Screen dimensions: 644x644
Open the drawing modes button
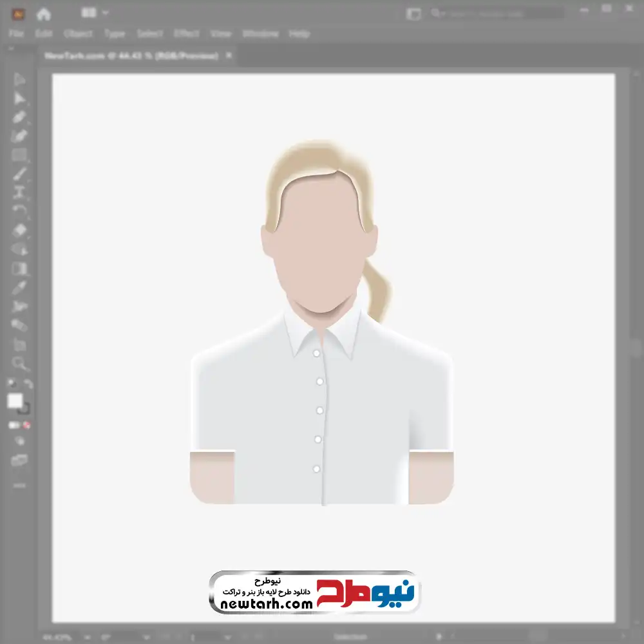pos(19,441)
